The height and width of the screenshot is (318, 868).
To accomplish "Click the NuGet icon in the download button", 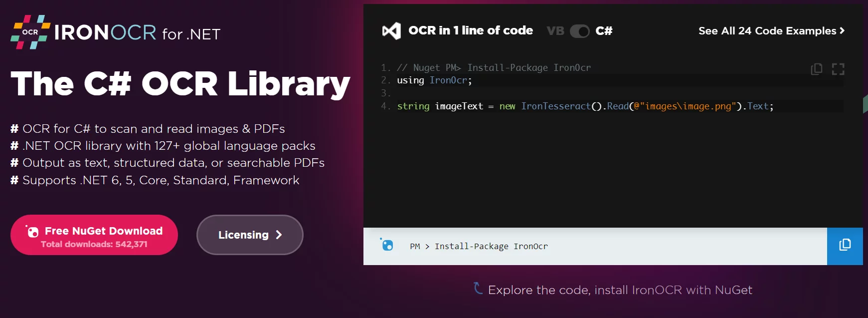I will pyautogui.click(x=32, y=231).
